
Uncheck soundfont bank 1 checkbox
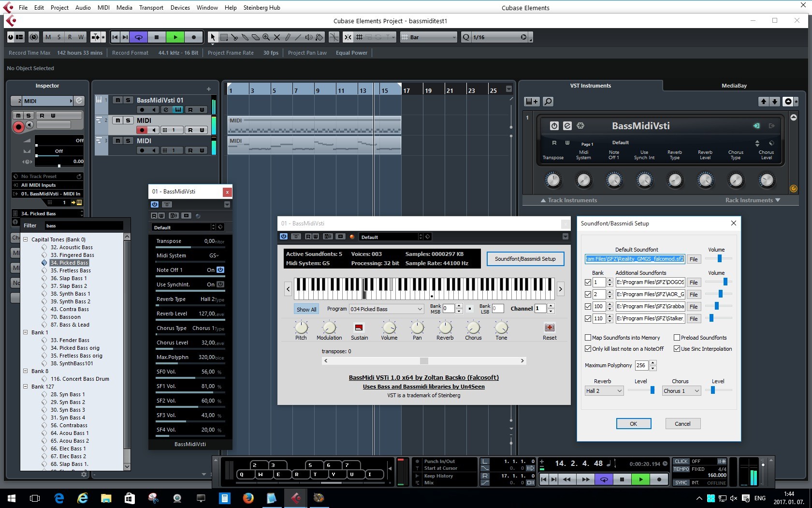[588, 282]
